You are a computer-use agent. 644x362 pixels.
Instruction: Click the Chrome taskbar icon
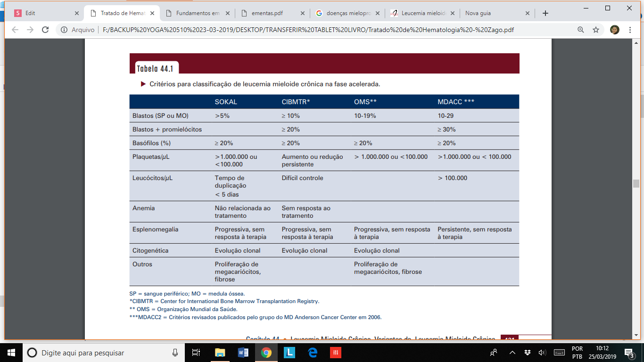coord(266,353)
